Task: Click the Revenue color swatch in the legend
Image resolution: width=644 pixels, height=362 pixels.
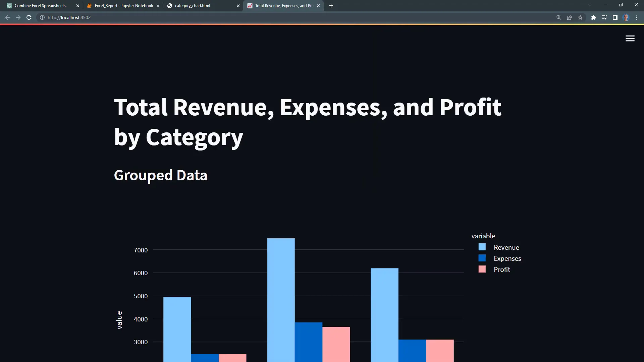Action: click(482, 247)
